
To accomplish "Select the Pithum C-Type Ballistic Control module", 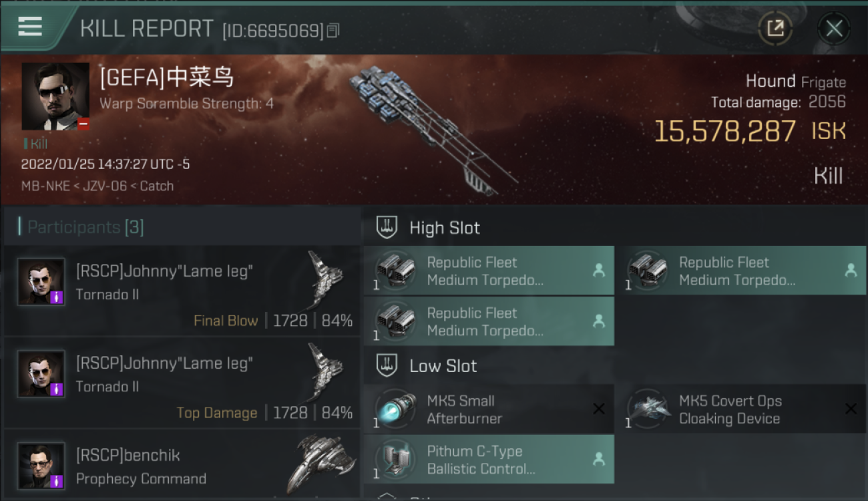I will click(x=489, y=460).
